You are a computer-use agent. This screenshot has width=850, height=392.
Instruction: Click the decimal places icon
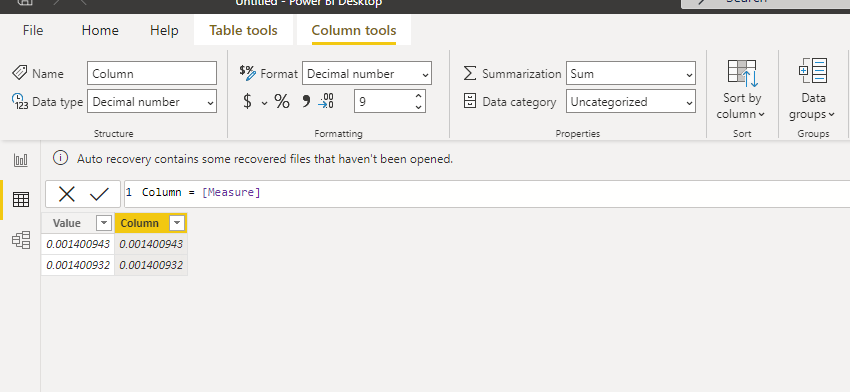click(x=326, y=101)
